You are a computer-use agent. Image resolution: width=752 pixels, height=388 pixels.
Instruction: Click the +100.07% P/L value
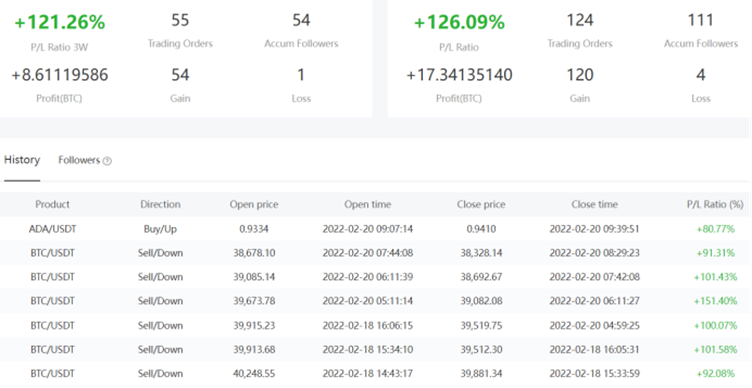tap(715, 325)
